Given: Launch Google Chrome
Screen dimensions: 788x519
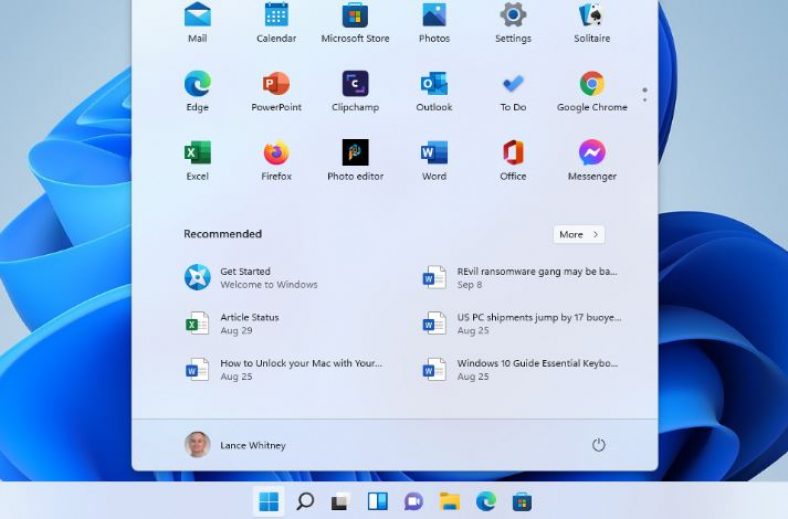Looking at the screenshot, I should 592,91.
